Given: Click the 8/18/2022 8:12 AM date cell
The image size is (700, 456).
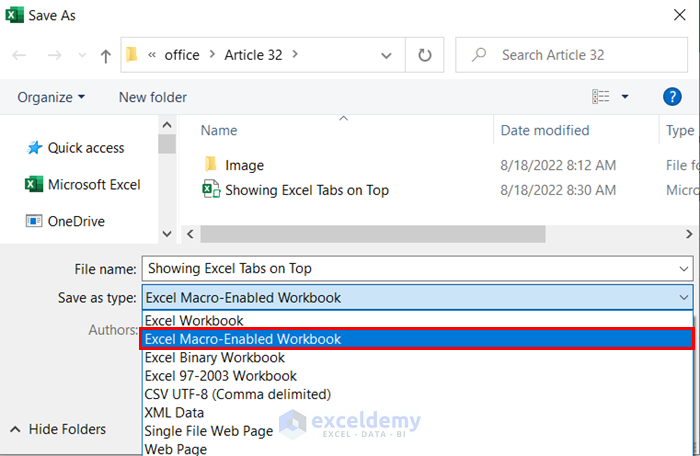Looking at the screenshot, I should (558, 165).
